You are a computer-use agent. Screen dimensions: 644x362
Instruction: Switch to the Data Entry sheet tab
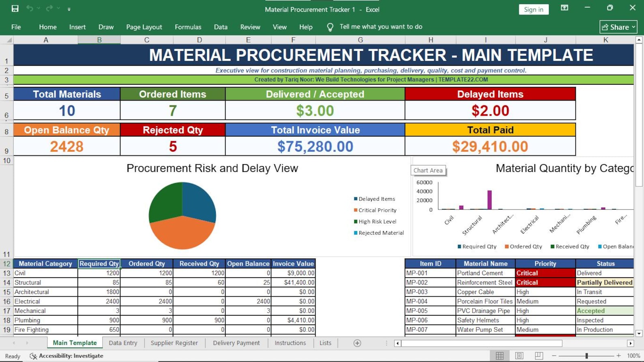[123, 343]
